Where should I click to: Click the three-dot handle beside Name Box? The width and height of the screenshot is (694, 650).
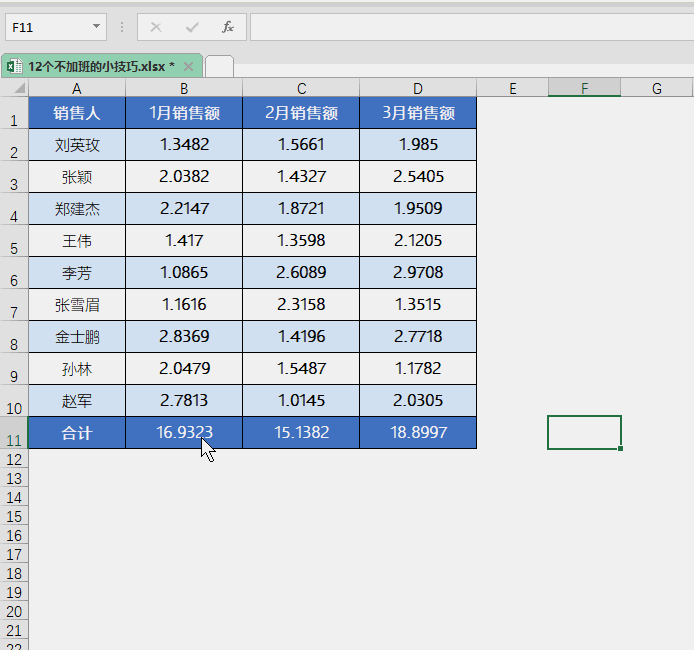tap(122, 27)
